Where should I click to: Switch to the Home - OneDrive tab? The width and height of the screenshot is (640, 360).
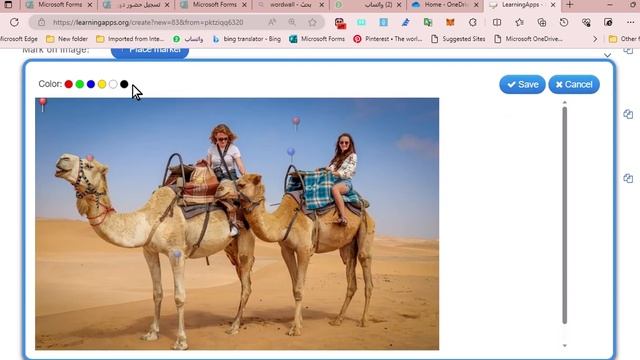pos(445,5)
